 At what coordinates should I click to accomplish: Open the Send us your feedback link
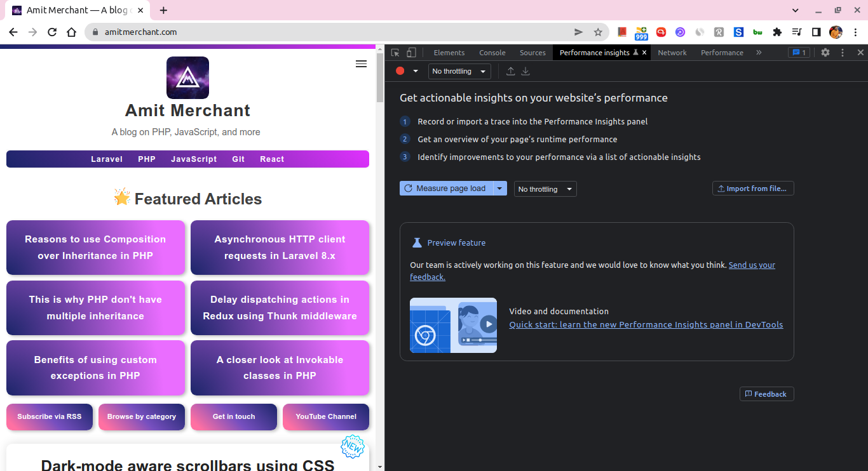point(752,265)
